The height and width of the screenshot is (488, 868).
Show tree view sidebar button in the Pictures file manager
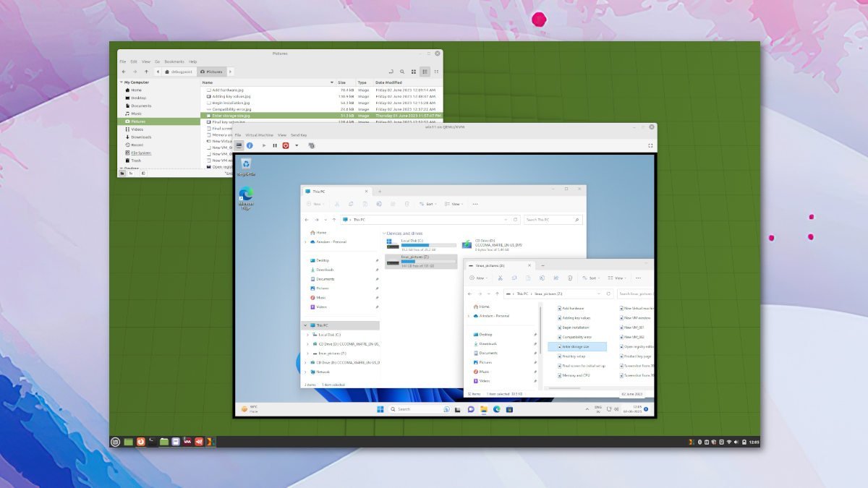131,173
